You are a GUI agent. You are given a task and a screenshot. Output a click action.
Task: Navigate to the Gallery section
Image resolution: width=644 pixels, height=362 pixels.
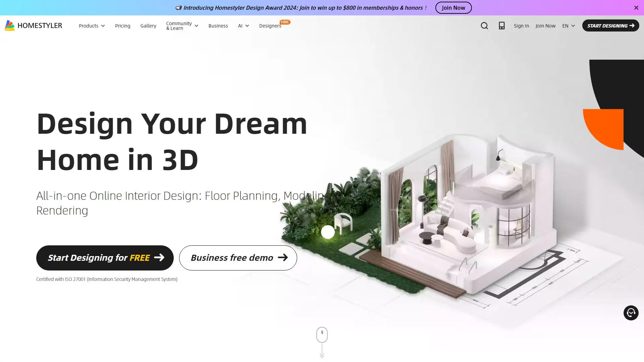148,25
